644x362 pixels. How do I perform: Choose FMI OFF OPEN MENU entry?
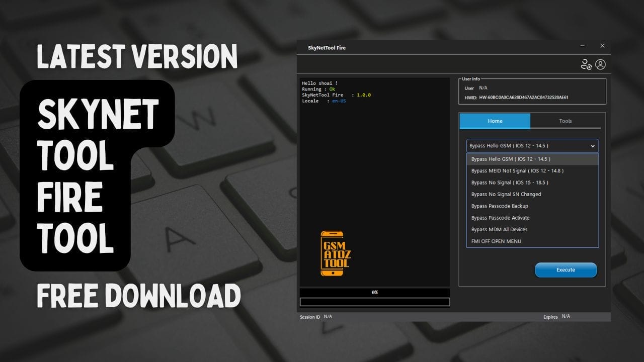532,241
